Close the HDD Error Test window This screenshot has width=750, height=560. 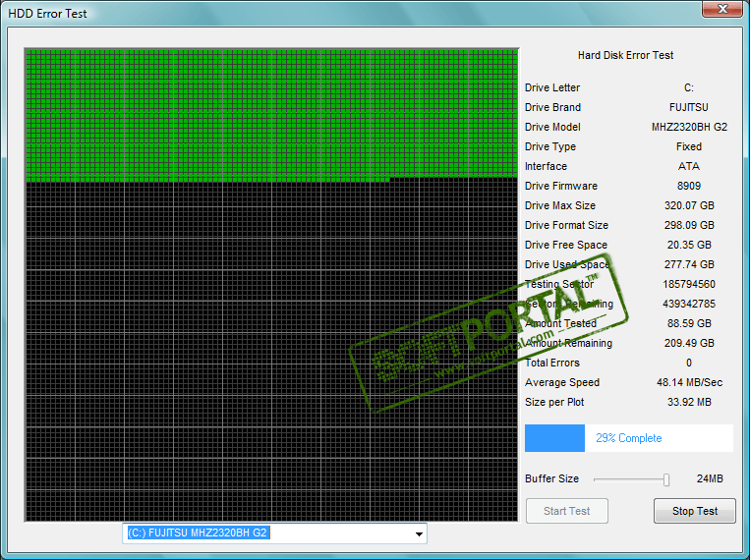click(x=722, y=9)
